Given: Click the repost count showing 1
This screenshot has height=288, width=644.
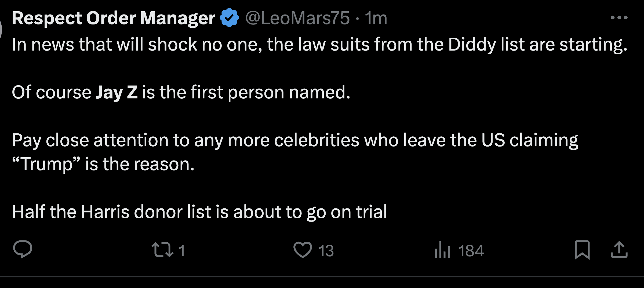Looking at the screenshot, I should (x=182, y=251).
